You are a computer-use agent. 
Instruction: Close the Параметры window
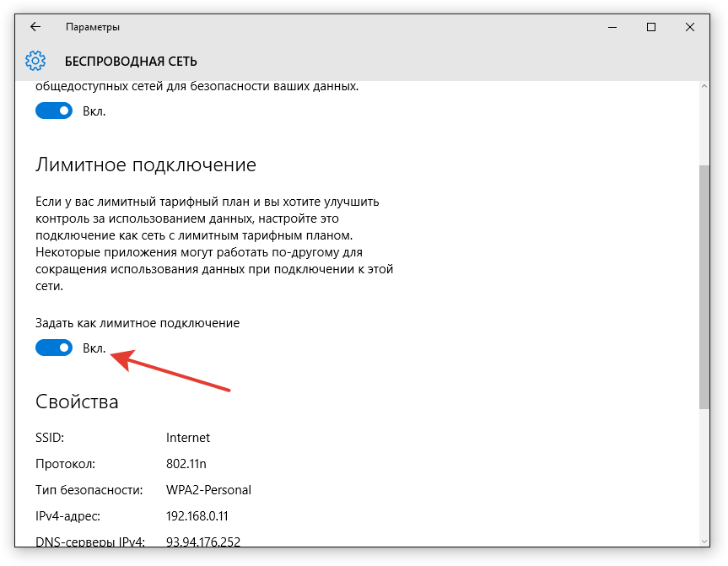tap(690, 27)
